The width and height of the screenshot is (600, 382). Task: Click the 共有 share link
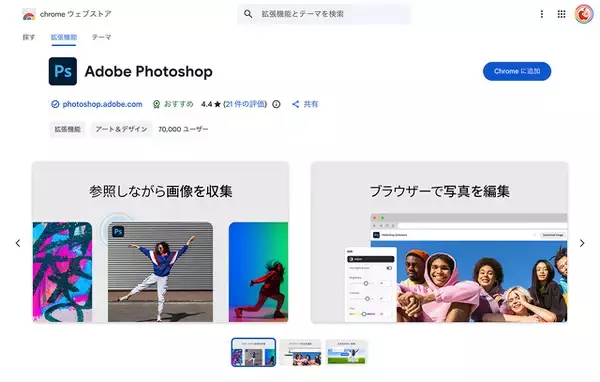(311, 104)
